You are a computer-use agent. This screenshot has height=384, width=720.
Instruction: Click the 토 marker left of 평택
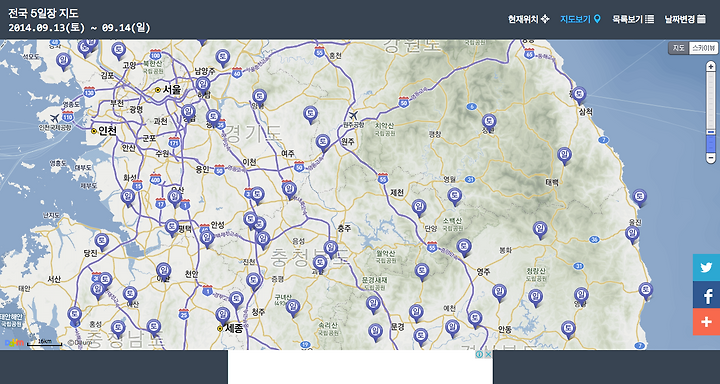(x=172, y=228)
